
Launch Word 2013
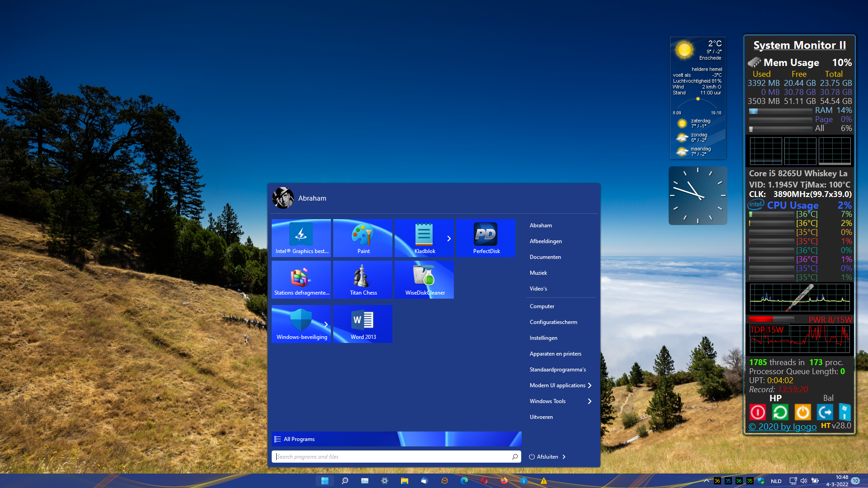pos(363,324)
